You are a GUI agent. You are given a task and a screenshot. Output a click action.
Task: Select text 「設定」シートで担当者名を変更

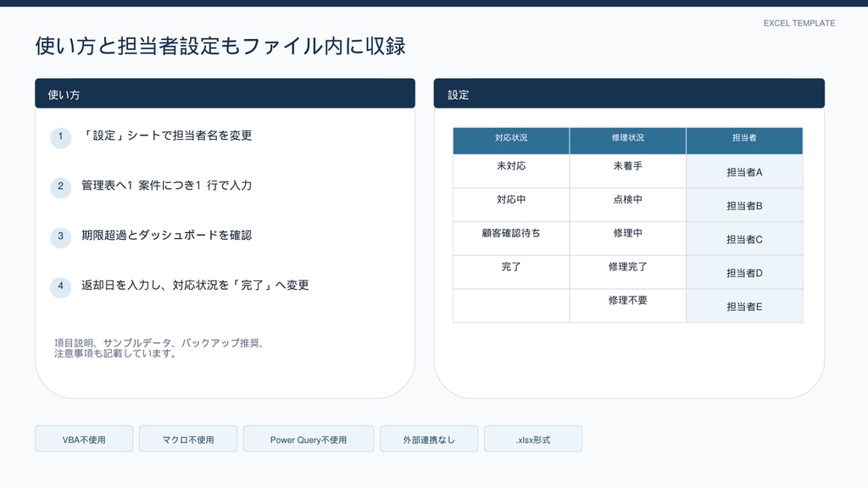167,136
